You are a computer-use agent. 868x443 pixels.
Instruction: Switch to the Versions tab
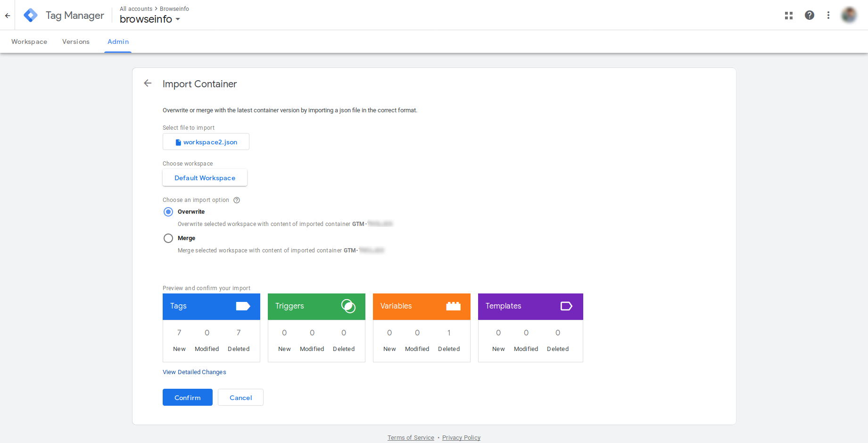[x=76, y=42]
